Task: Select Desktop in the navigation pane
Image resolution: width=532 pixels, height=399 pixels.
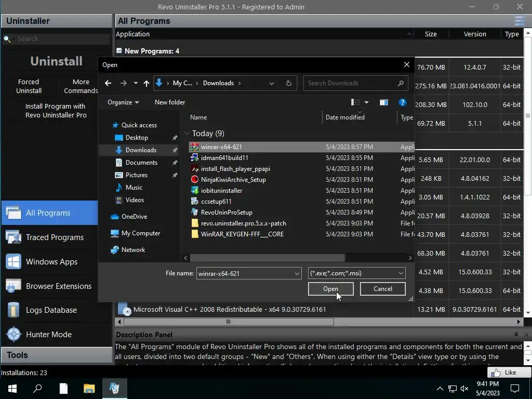Action: click(137, 137)
